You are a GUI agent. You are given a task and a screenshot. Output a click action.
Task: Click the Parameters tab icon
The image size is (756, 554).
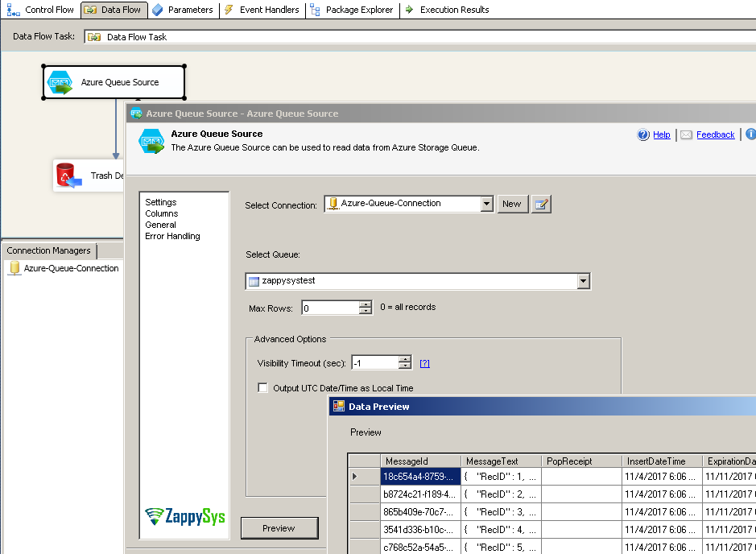[157, 10]
